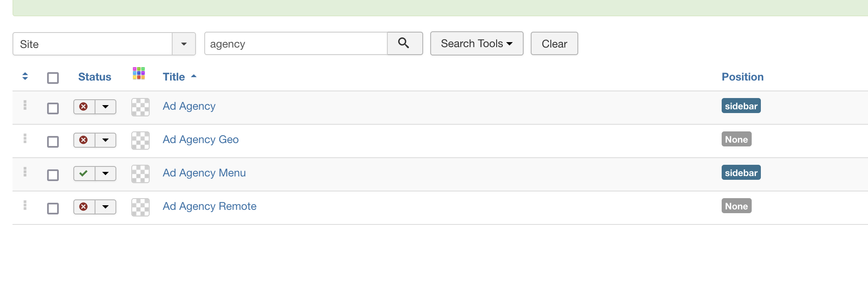Viewport: 868px width, 282px height.
Task: Click the ordering sort arrows icon
Action: tap(25, 76)
